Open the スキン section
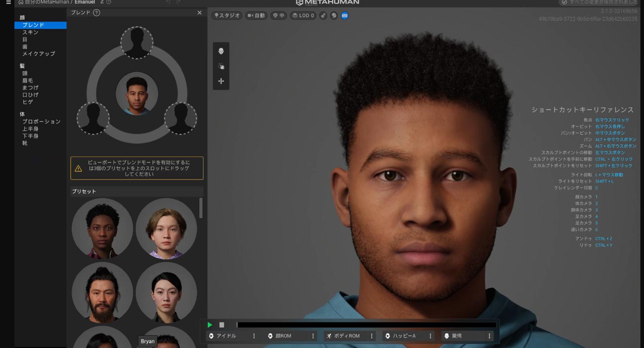Screen dimensions: 644x348 click(30, 32)
